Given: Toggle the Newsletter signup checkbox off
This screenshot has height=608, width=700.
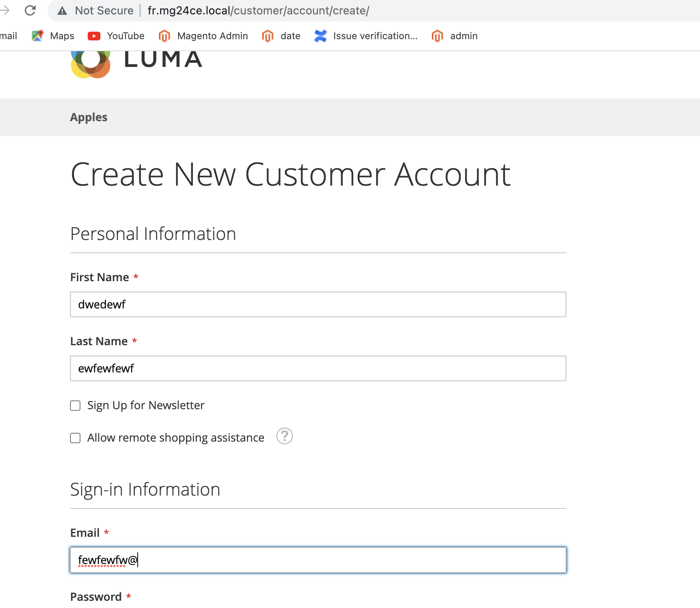Looking at the screenshot, I should (x=75, y=405).
